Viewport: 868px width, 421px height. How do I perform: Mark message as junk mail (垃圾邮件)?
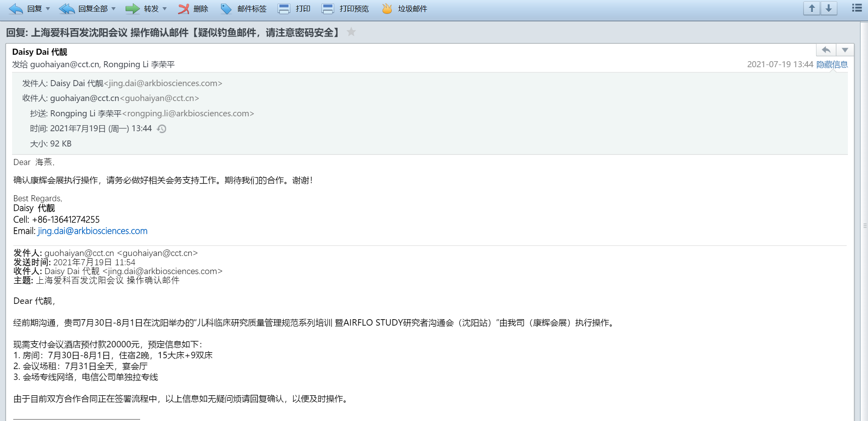[387, 9]
